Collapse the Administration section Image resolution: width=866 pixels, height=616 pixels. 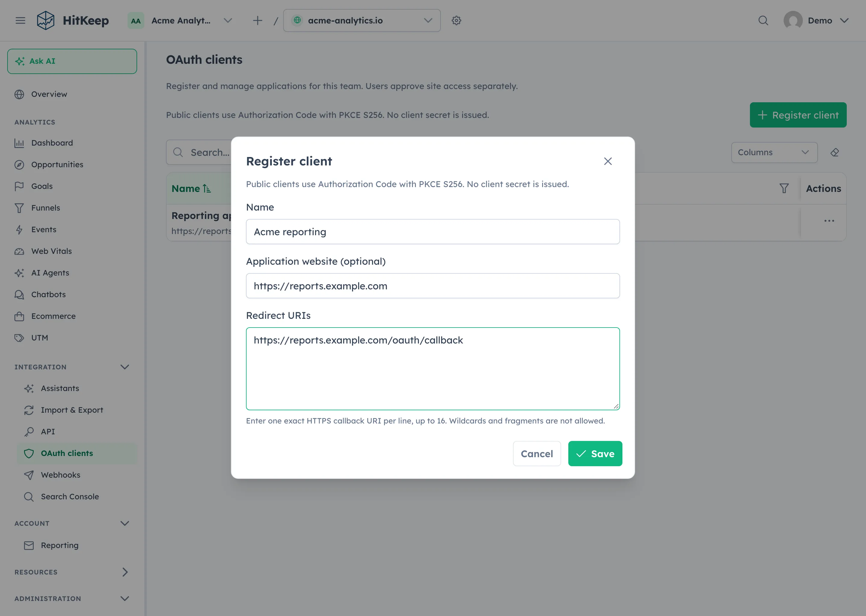(x=125, y=599)
